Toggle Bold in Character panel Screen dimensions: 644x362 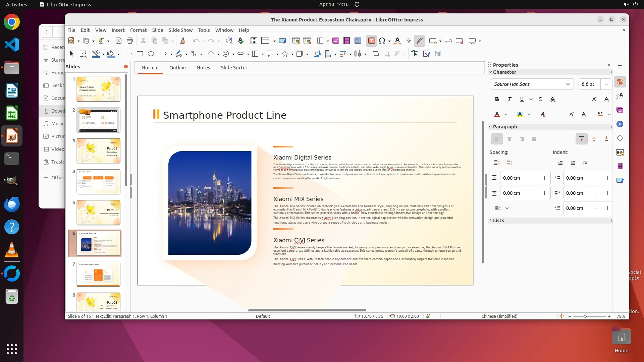click(497, 99)
